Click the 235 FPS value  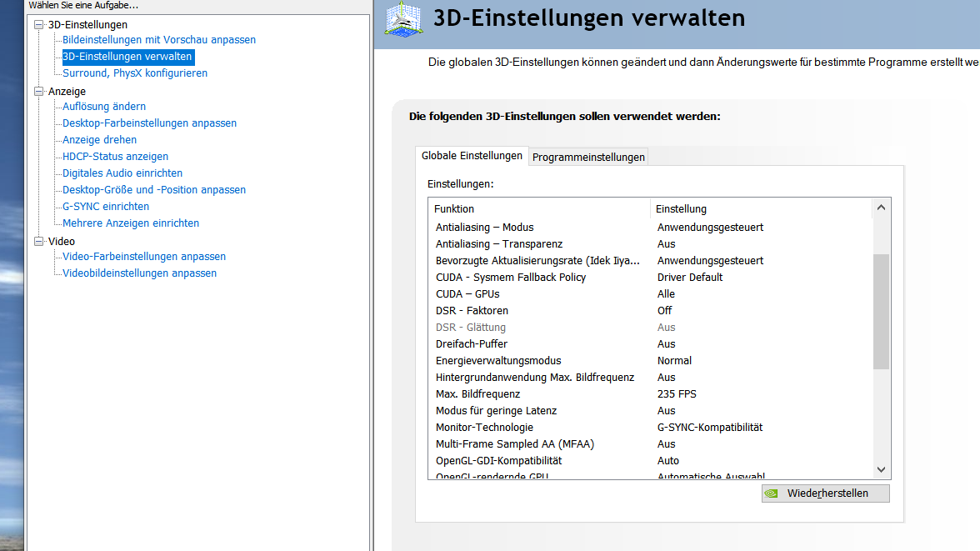pos(677,394)
